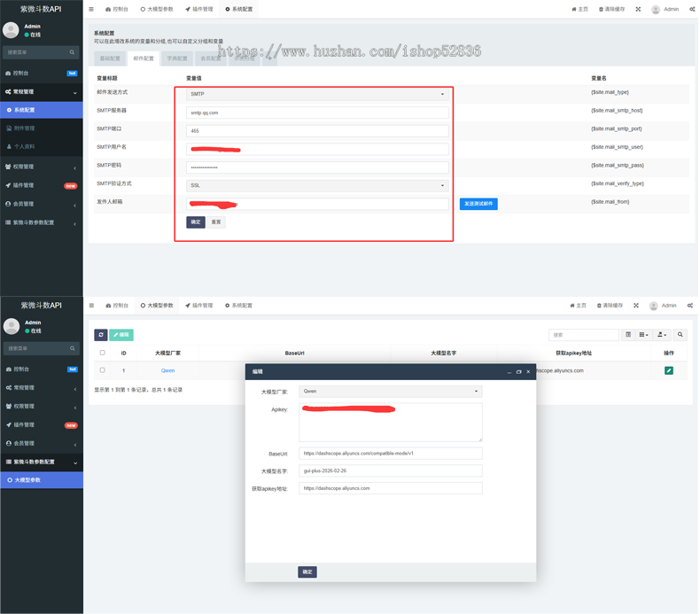Click plus tab to add config group
The image size is (700, 614).
click(269, 58)
